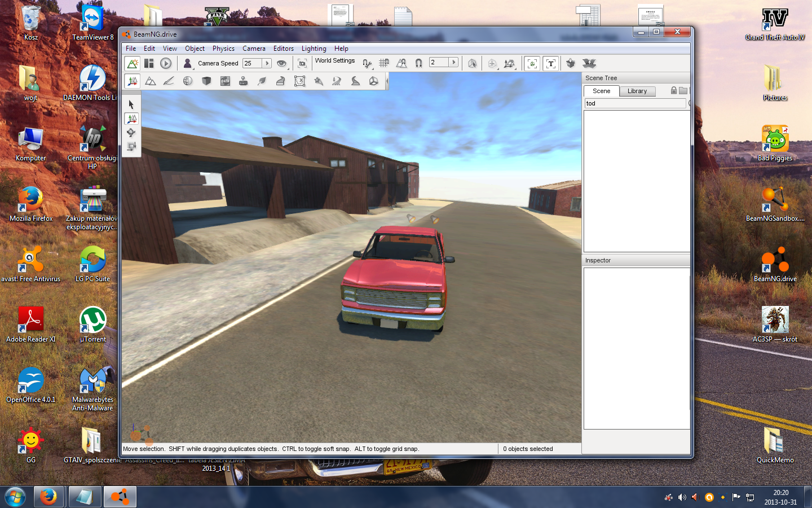The height and width of the screenshot is (508, 812).
Task: Click fit view to selection camera icon
Action: (x=302, y=63)
